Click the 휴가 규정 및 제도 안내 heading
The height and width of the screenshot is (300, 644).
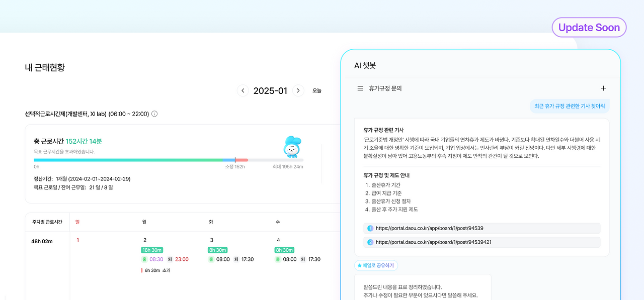(386, 175)
